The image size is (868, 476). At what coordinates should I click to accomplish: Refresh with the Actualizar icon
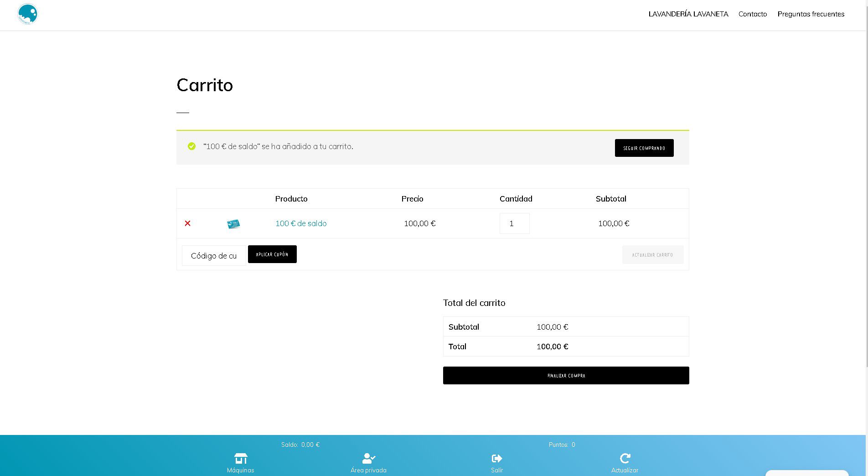(x=625, y=458)
